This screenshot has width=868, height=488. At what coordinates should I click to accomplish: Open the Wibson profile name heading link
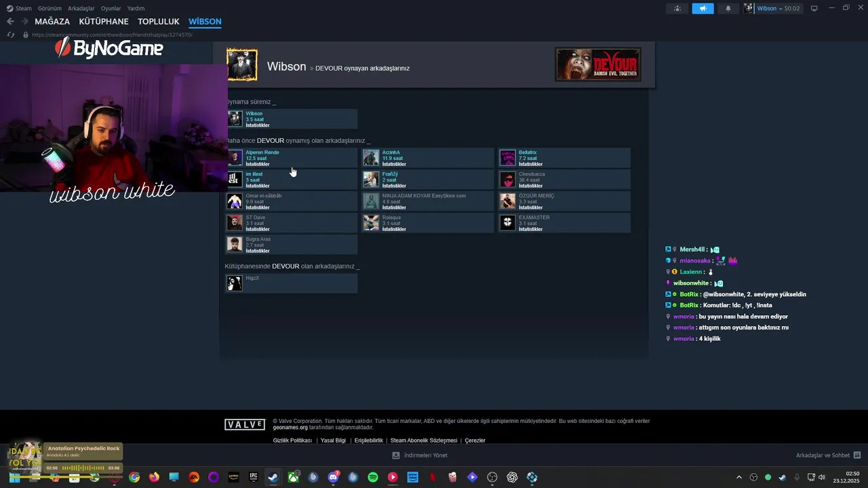286,66
